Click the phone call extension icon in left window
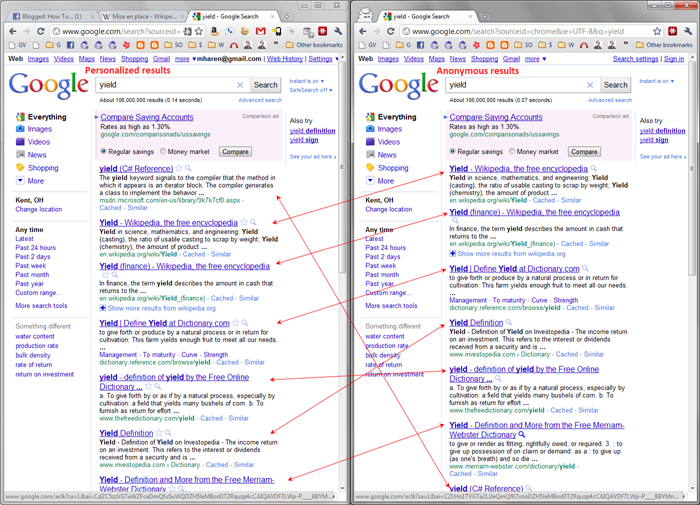 click(230, 31)
